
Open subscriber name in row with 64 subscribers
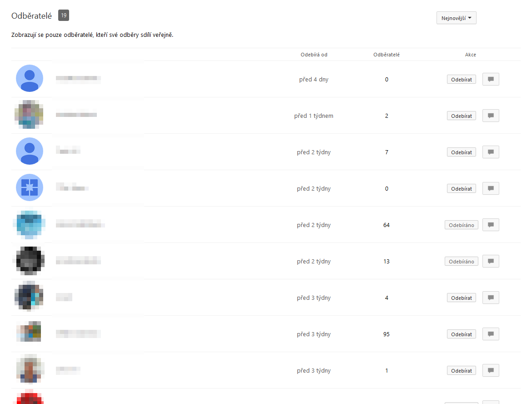point(80,223)
